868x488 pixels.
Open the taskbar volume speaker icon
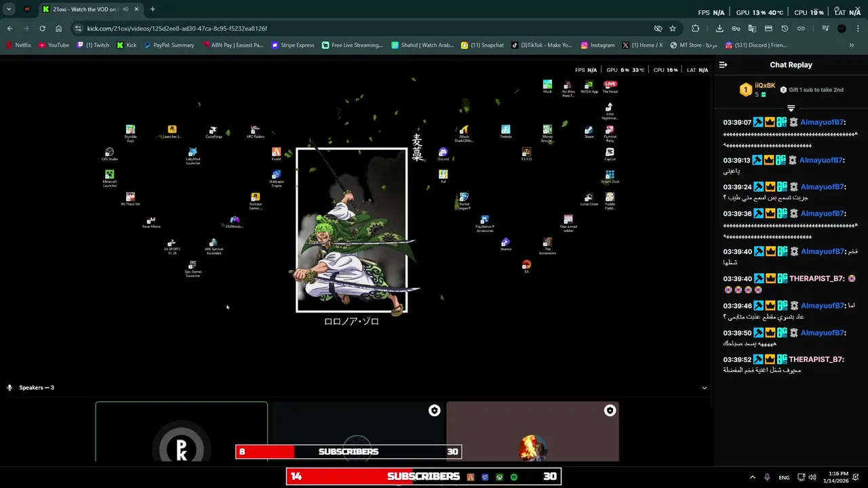point(812,477)
